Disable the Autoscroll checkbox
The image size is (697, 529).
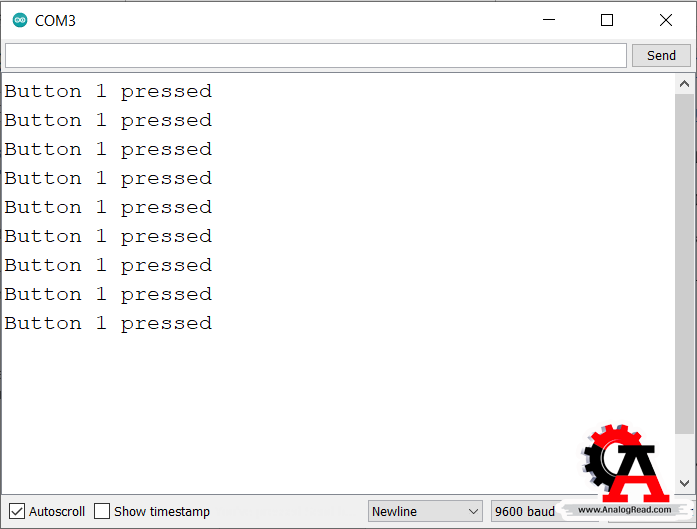[17, 511]
